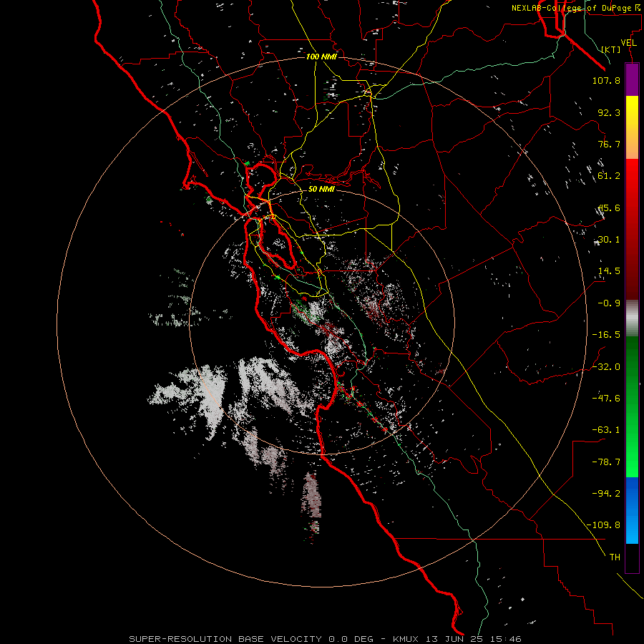
Task: Click the gray near-zero segment of color bar
Action: 632,318
